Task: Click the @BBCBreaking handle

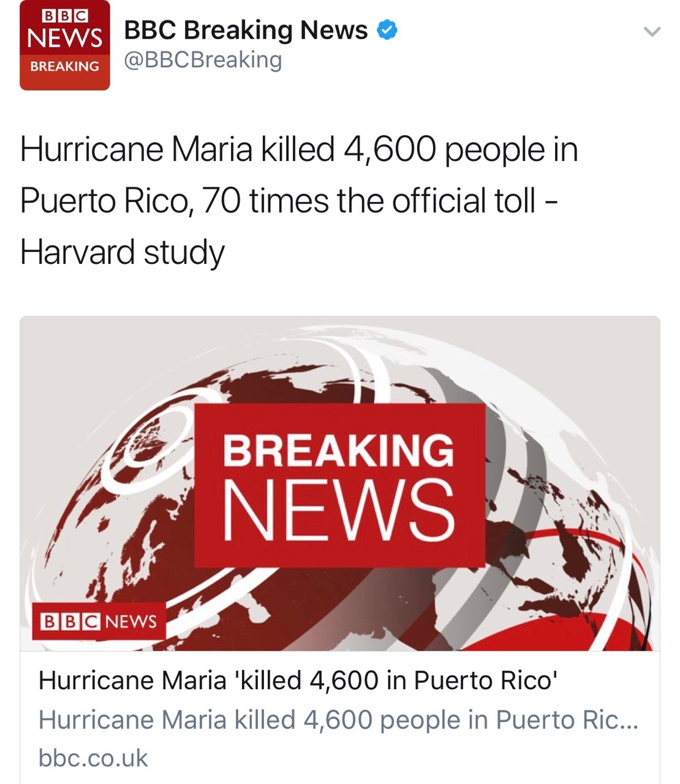Action: click(x=203, y=60)
